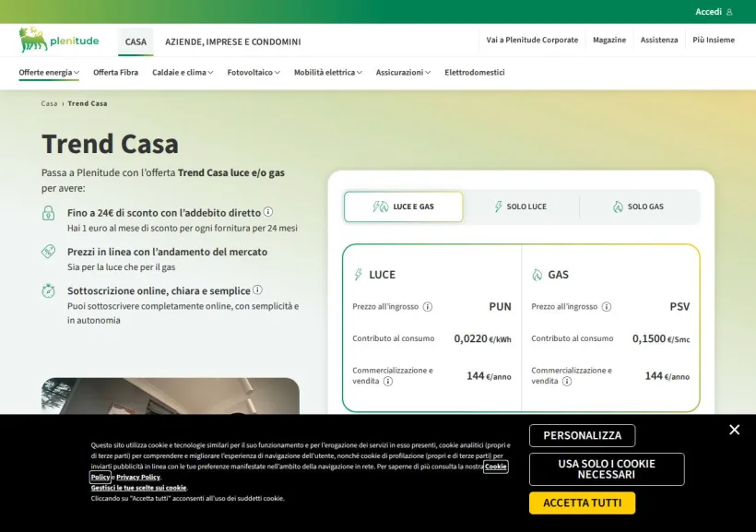Click Gestisci le tue scelte sui cookie

[x=139, y=488]
